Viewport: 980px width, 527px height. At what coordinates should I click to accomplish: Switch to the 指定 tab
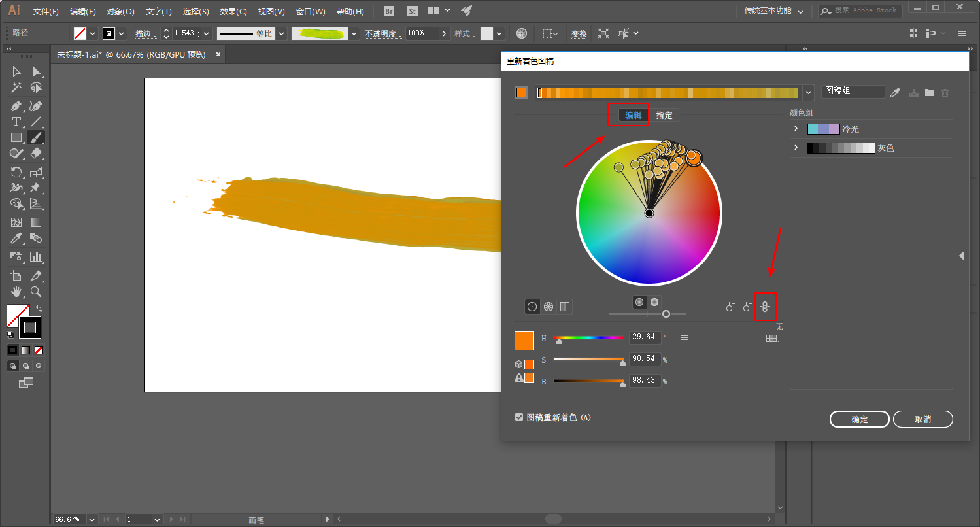tap(664, 115)
